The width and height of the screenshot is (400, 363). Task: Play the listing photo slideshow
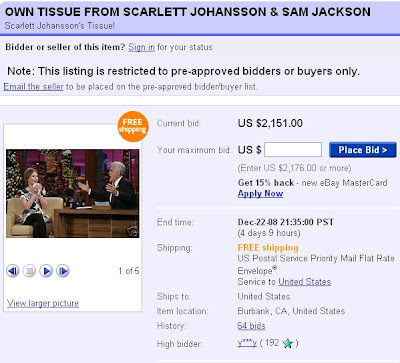[46, 271]
